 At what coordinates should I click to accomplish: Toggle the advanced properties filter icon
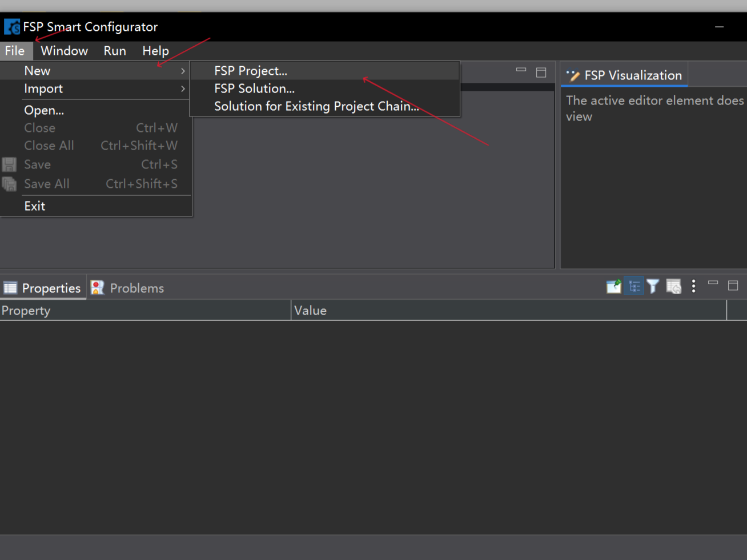pos(653,286)
